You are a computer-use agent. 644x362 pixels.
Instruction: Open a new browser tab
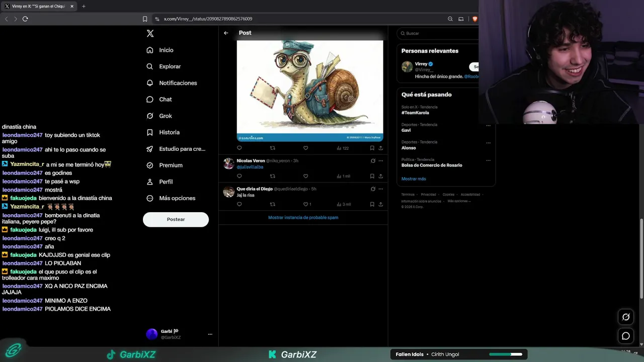pos(84,7)
